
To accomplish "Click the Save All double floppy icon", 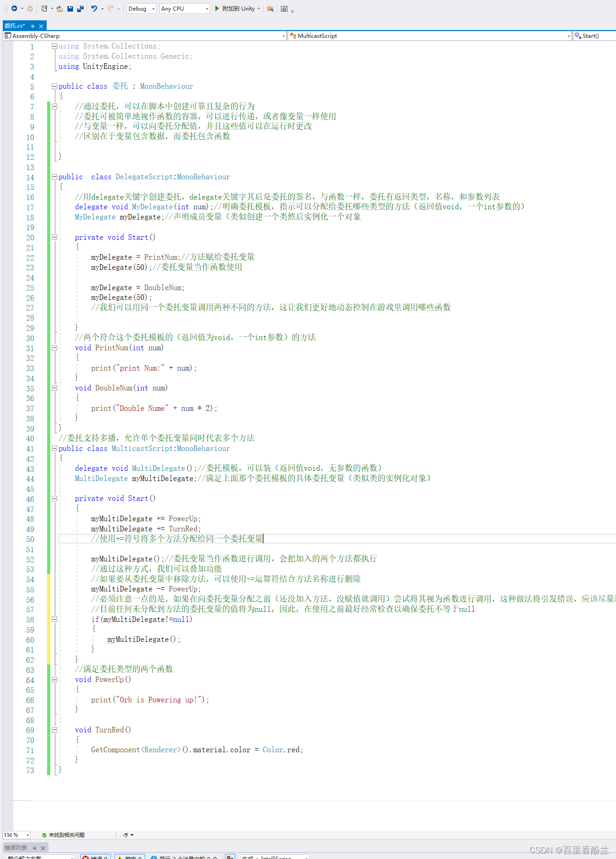I will coord(80,8).
